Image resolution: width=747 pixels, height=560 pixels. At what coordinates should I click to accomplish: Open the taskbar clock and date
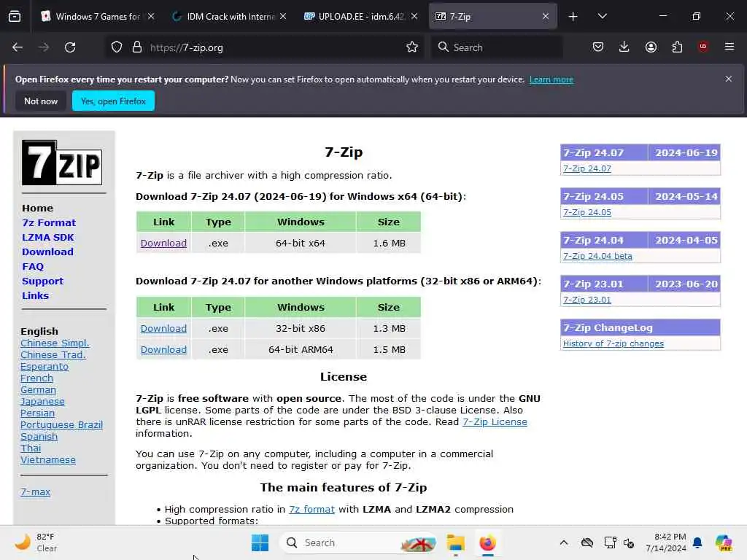click(665, 542)
